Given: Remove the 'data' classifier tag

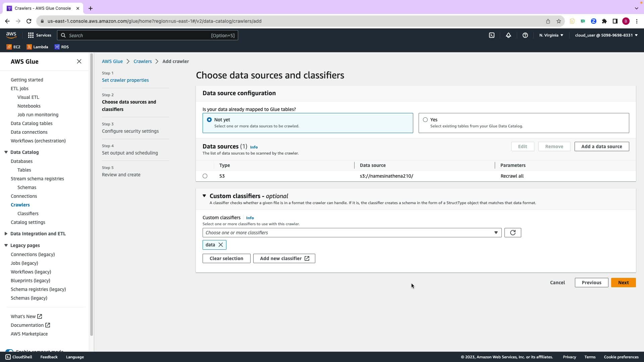Looking at the screenshot, I should [x=221, y=245].
